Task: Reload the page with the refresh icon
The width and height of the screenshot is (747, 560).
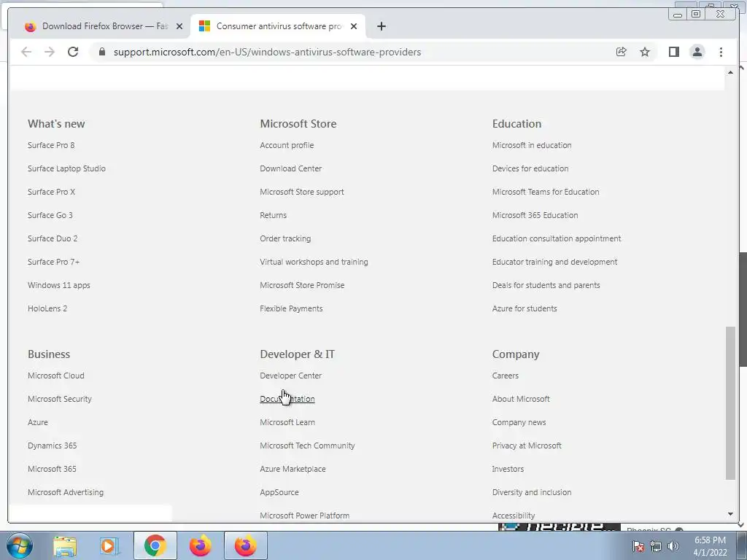Action: (73, 52)
